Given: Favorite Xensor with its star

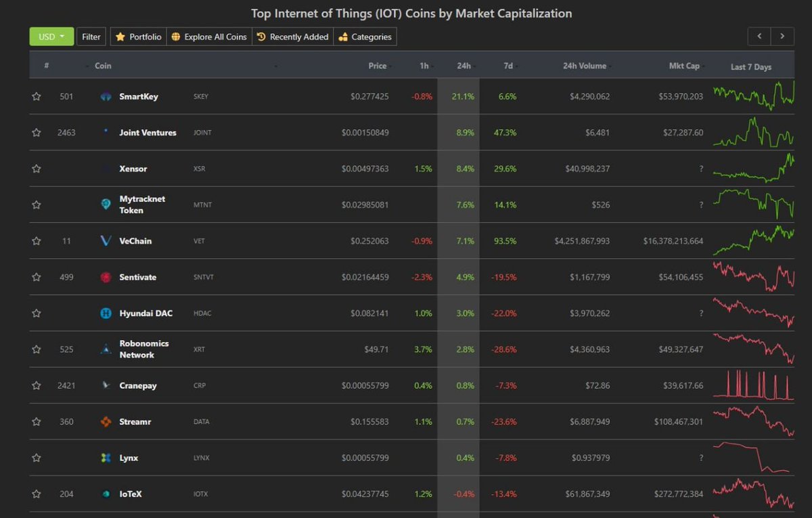Looking at the screenshot, I should (x=37, y=169).
